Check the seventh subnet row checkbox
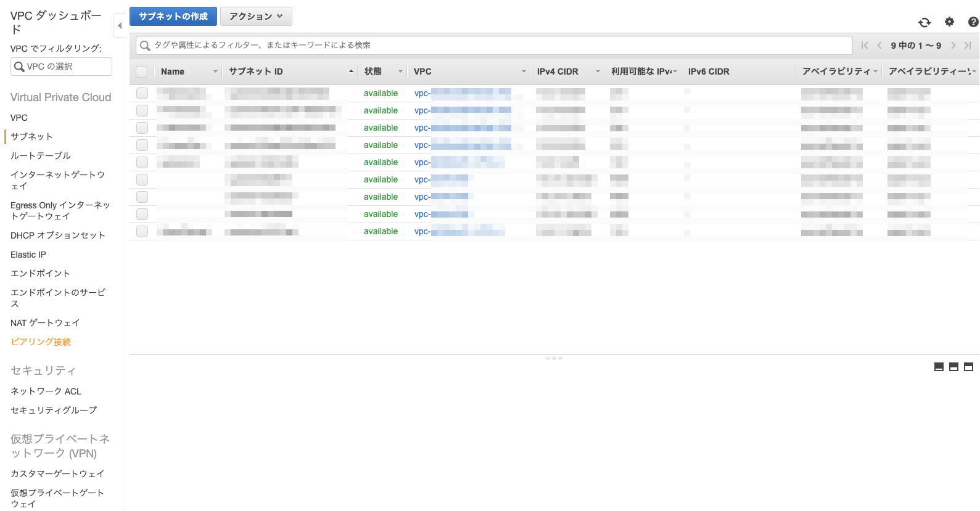 tap(142, 197)
